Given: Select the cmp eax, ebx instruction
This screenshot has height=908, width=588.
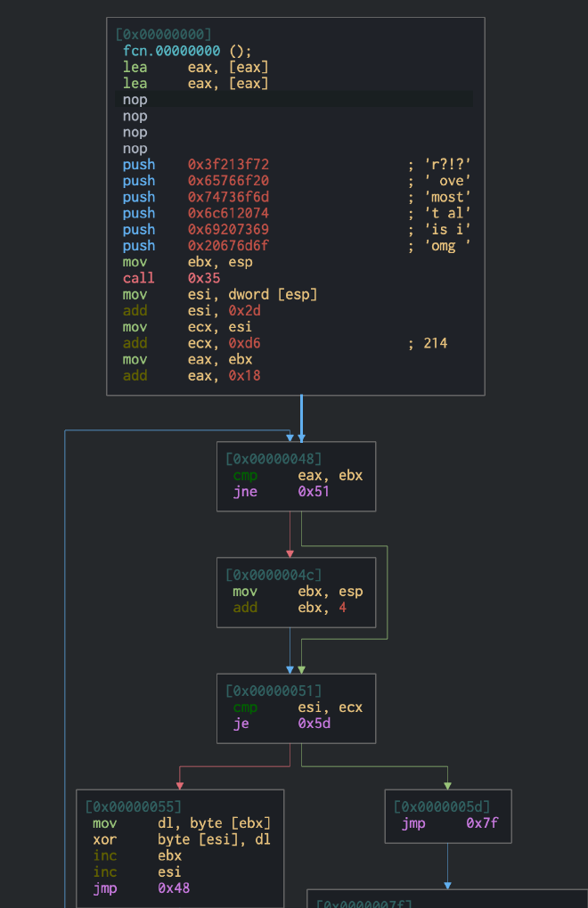Looking at the screenshot, I should (298, 475).
